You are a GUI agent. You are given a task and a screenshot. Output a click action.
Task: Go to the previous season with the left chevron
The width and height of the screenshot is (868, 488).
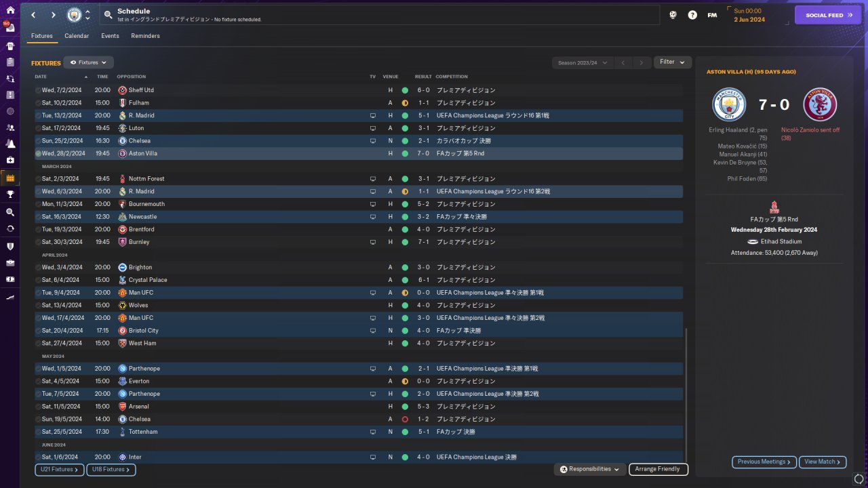[623, 63]
